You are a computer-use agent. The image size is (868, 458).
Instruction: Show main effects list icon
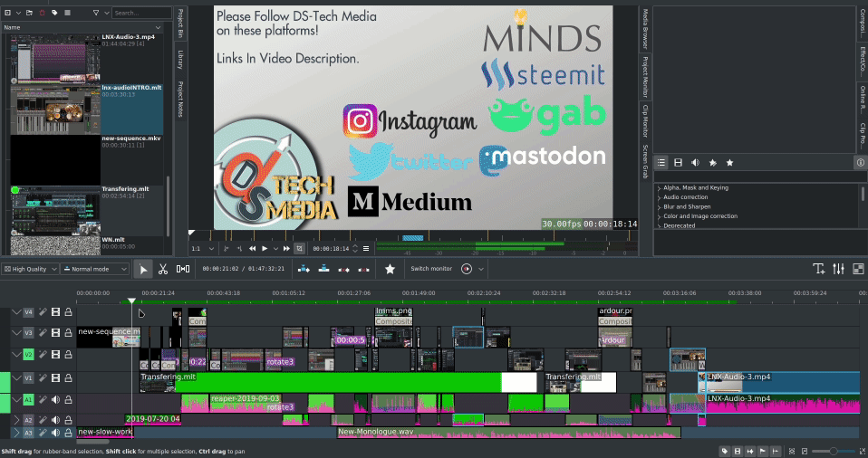[x=661, y=163]
